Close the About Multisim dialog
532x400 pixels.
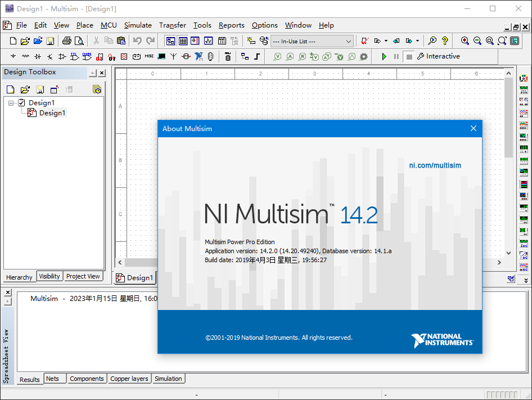[x=474, y=128]
